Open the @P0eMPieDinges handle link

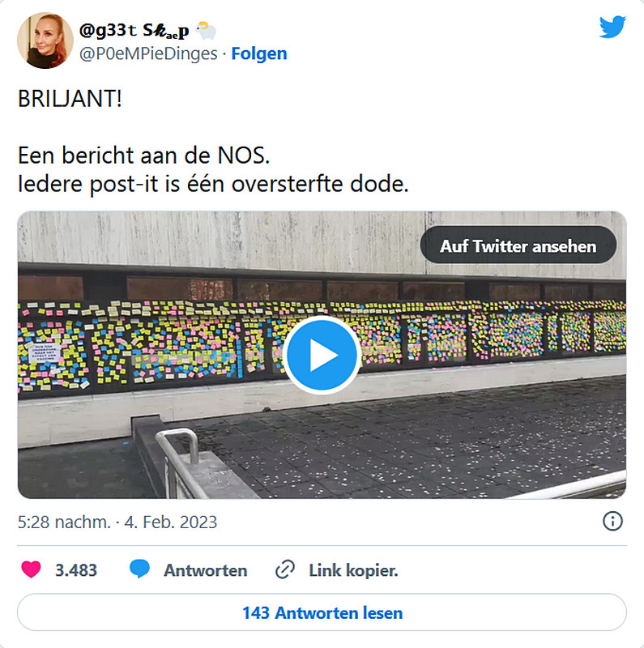click(148, 54)
